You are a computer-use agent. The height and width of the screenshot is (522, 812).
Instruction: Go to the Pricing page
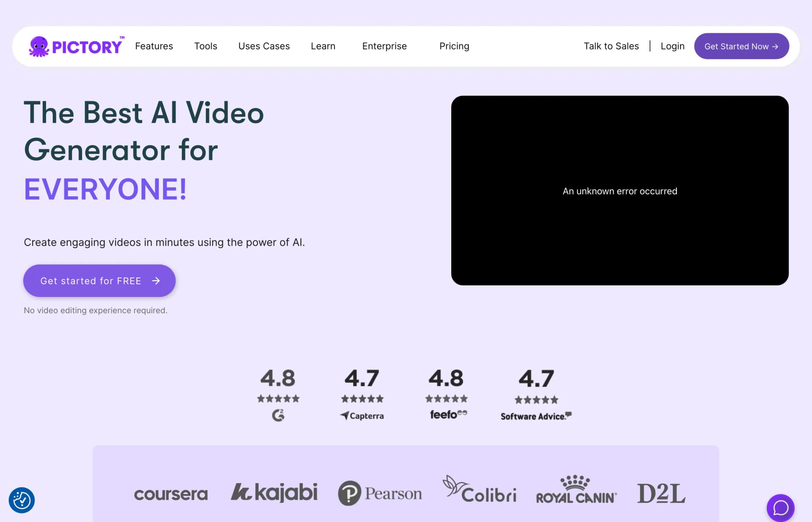pyautogui.click(x=454, y=46)
